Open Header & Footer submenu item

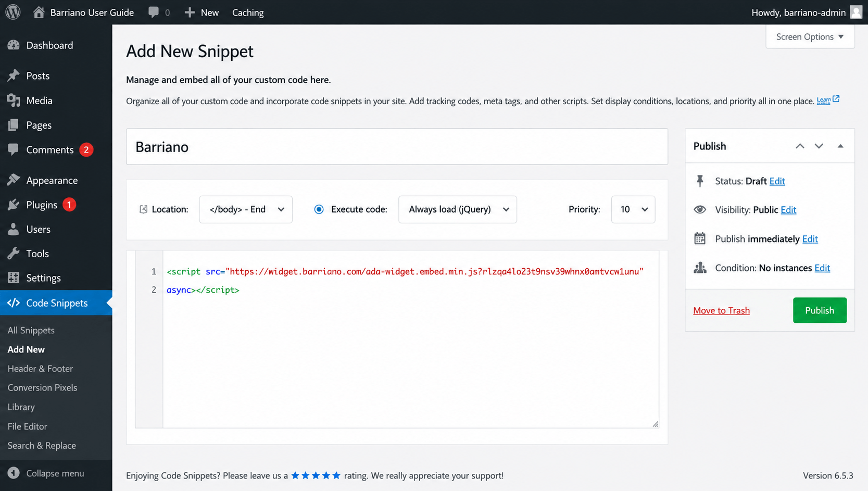click(x=40, y=369)
